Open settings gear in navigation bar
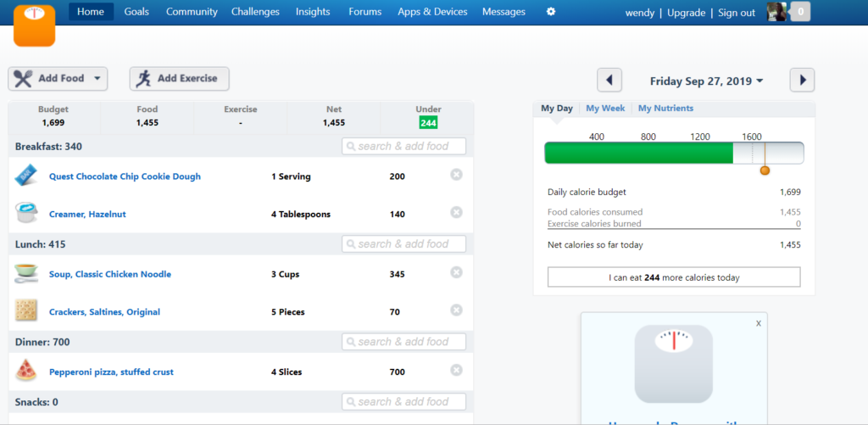Image resolution: width=868 pixels, height=425 pixels. pos(551,12)
